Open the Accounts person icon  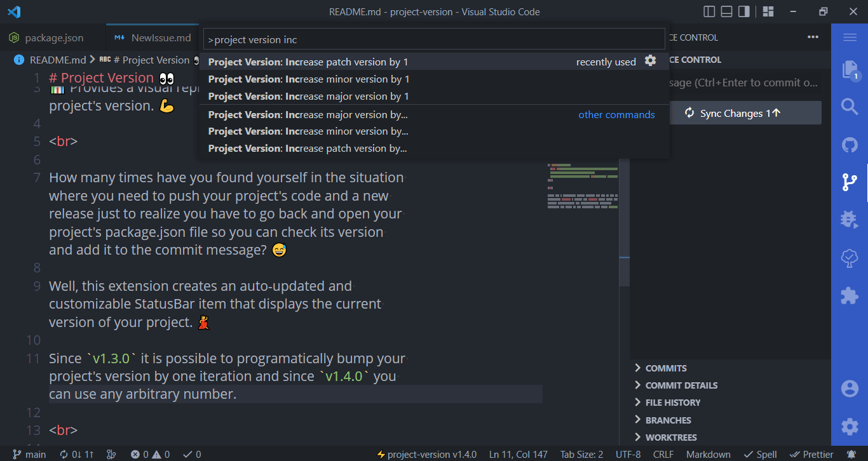tap(850, 389)
